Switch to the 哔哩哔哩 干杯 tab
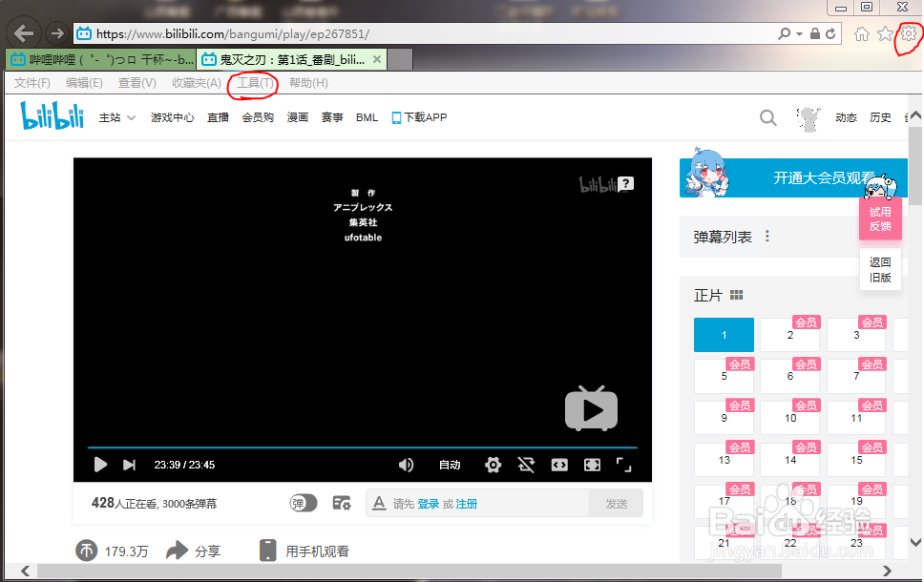The height and width of the screenshot is (582, 924). click(x=101, y=59)
